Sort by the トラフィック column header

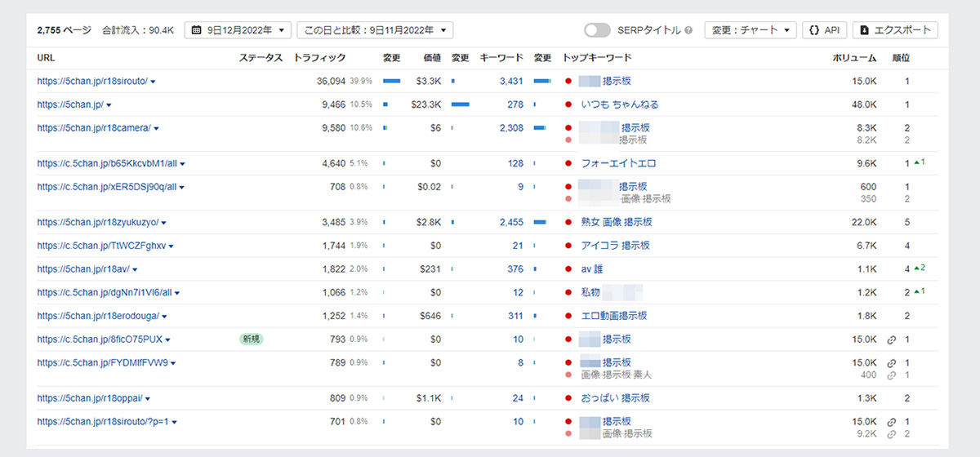[x=318, y=58]
